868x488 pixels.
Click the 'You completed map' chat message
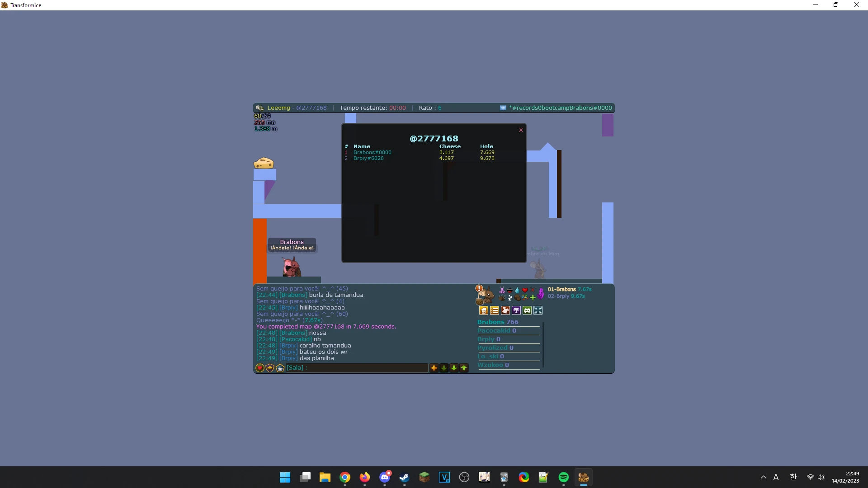[x=326, y=327]
